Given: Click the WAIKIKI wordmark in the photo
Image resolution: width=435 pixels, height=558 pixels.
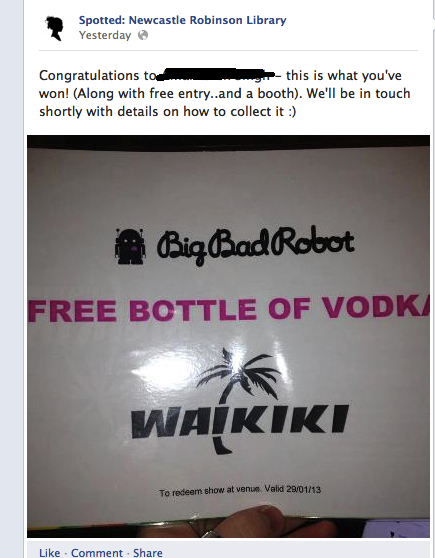Looking at the screenshot, I should [x=240, y=421].
